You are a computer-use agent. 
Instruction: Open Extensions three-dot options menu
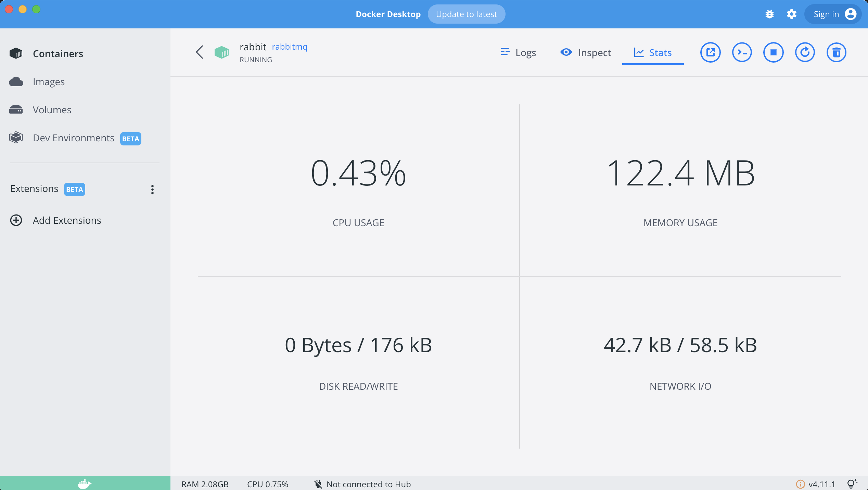(x=152, y=189)
